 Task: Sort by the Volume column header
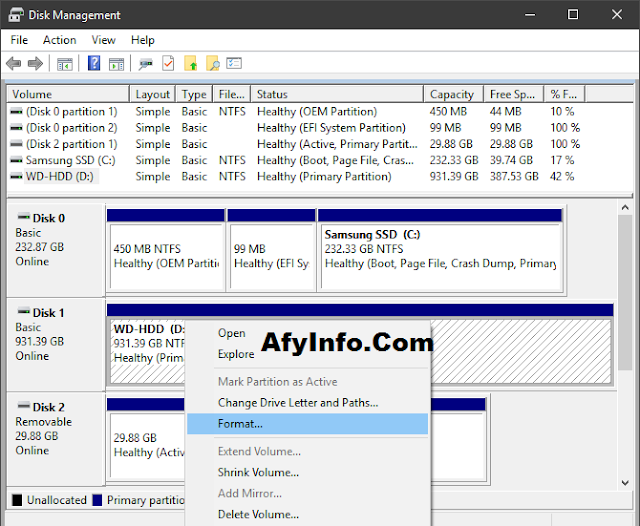coord(68,94)
